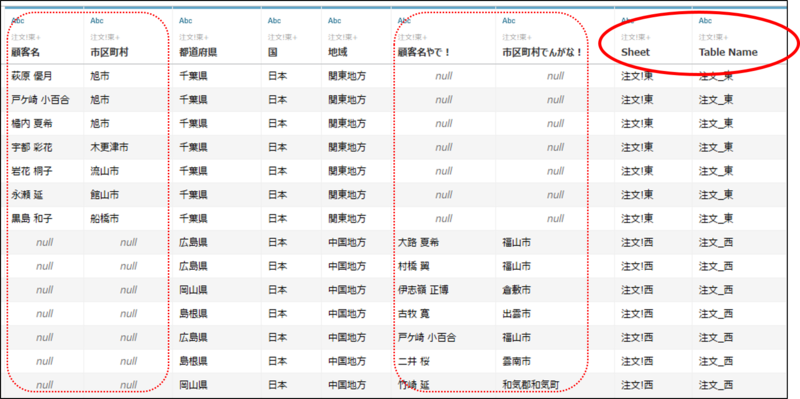The image size is (800, 399).
Task: Click 日本 in the 永瀬 延 row
Action: tap(277, 194)
